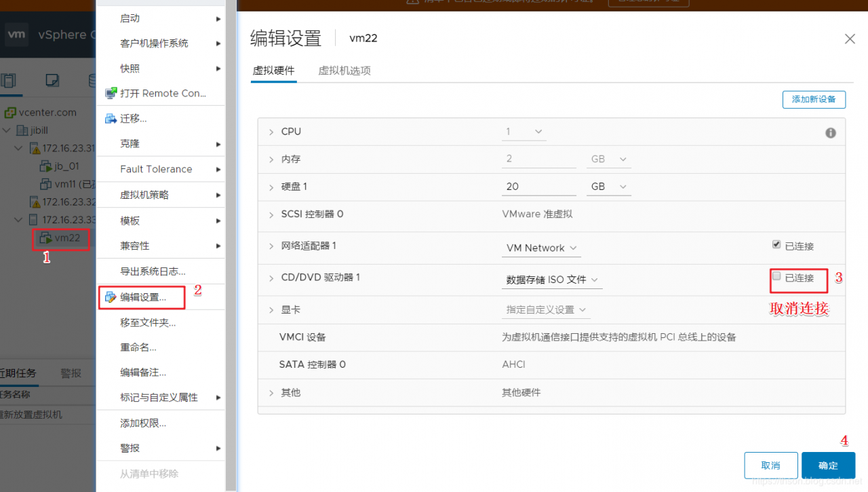Open the recent tasks (近期任务) tab

click(x=18, y=373)
